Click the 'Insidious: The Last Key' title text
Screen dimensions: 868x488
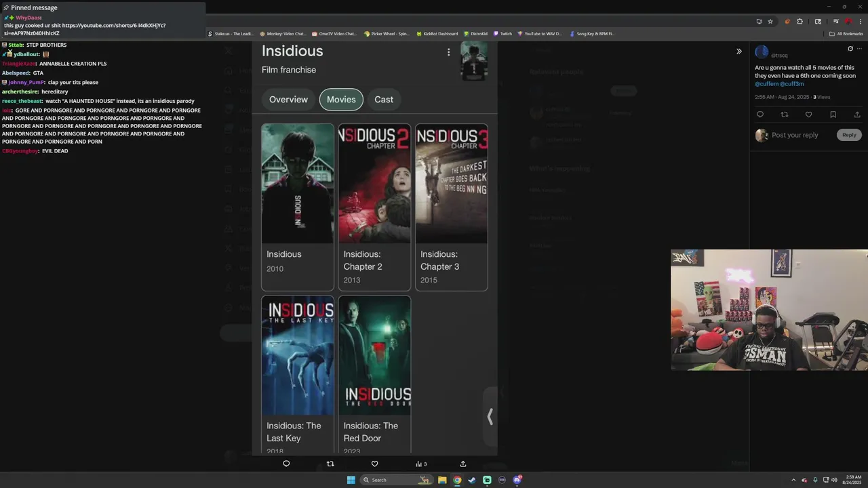tap(294, 432)
